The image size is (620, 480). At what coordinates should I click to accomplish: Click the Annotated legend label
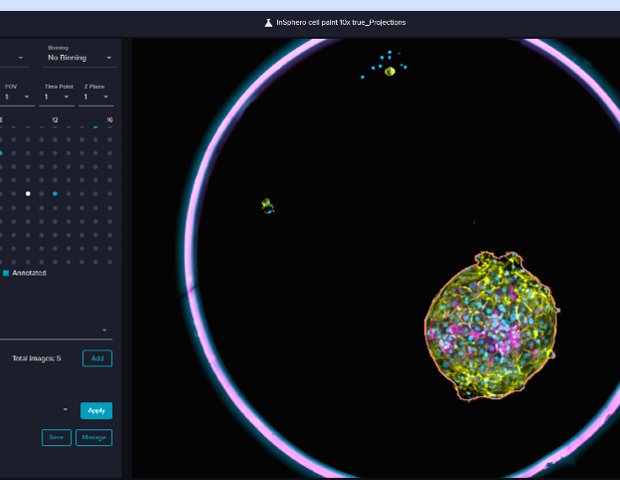tap(29, 273)
